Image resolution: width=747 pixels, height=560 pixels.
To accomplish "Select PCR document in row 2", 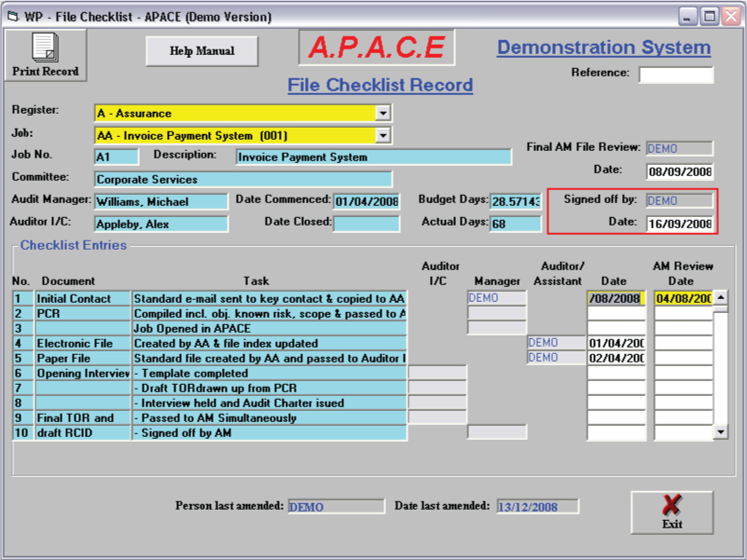I will coord(83,313).
